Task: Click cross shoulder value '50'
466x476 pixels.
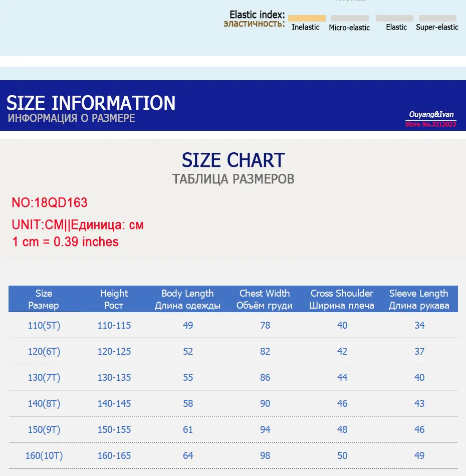Action: pos(342,455)
